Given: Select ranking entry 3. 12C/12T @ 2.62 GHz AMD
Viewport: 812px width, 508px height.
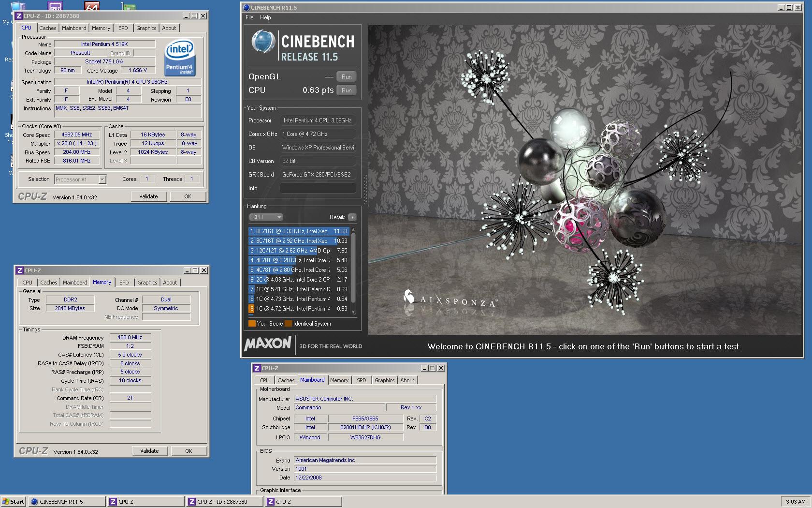Looking at the screenshot, I should (299, 251).
